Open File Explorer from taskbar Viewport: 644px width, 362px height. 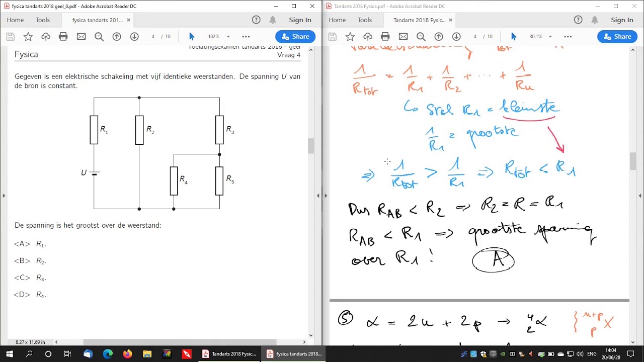(147, 354)
